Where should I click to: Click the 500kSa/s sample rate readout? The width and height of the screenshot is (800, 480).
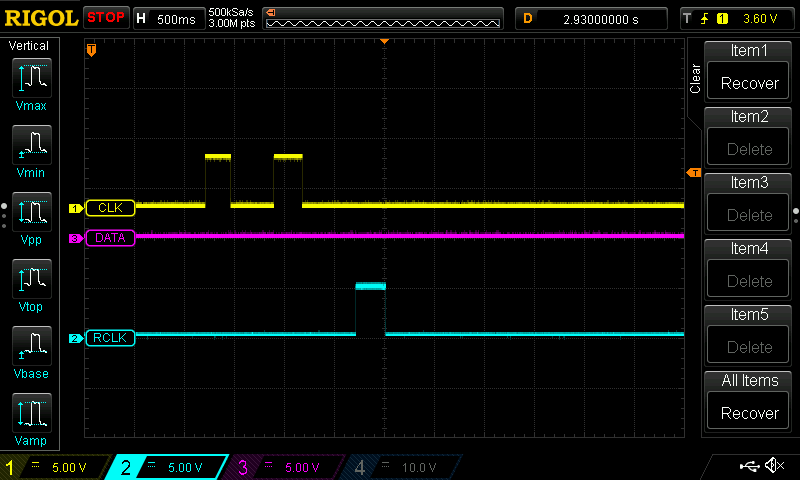point(231,12)
